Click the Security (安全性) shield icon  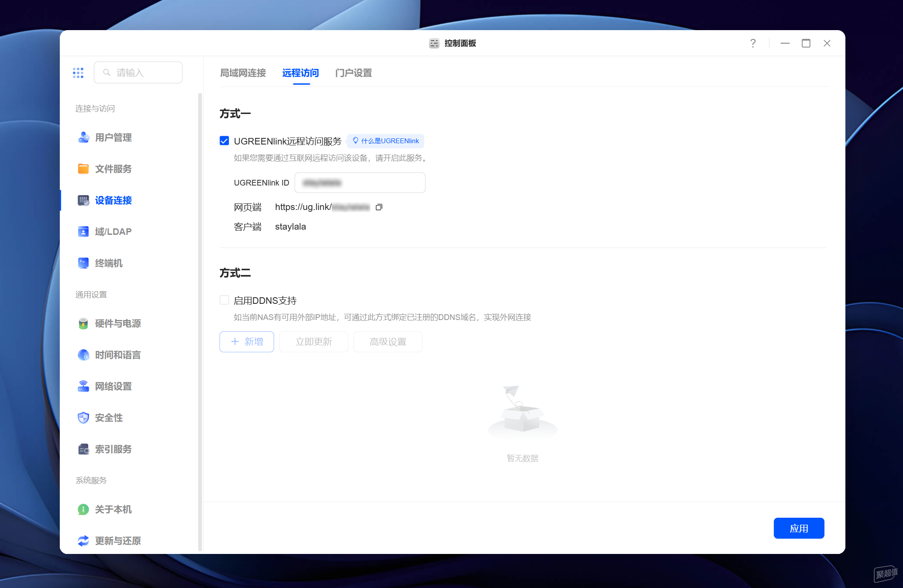[x=83, y=418]
